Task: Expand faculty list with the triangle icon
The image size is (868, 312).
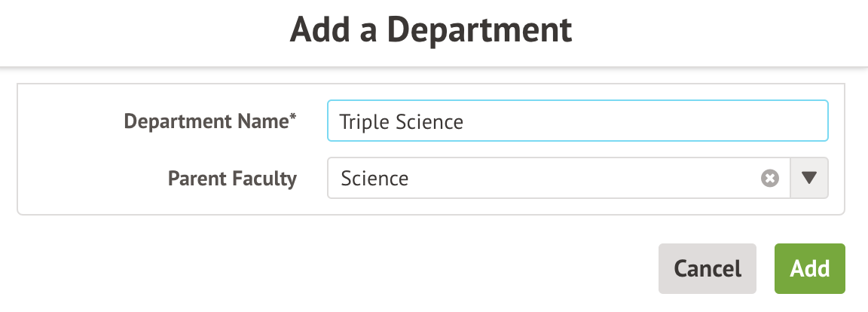Action: [809, 179]
